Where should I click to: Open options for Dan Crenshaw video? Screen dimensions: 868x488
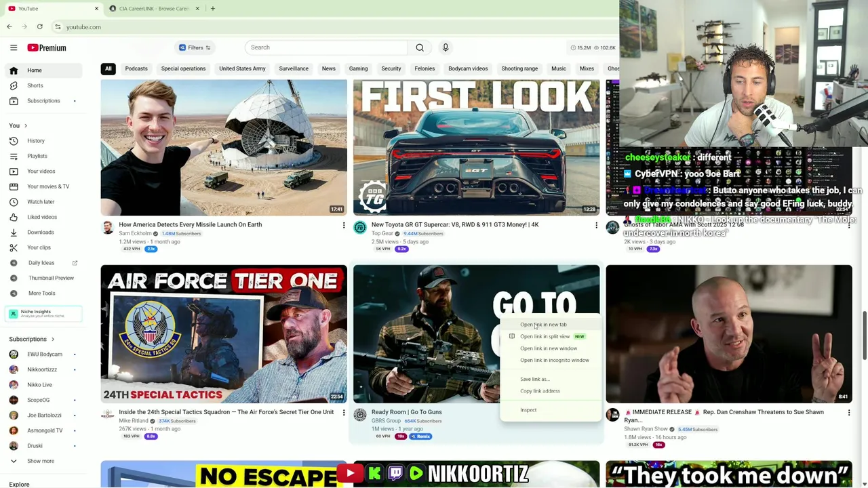[848, 412]
